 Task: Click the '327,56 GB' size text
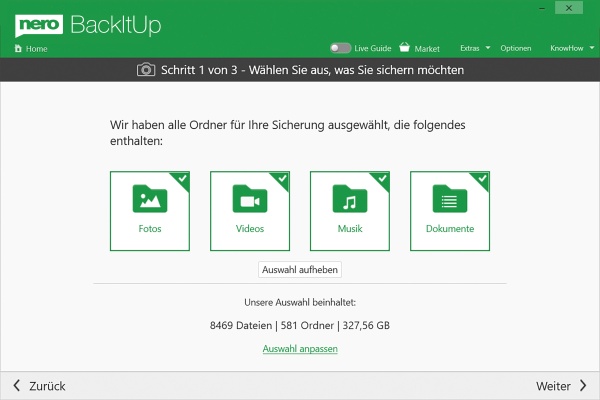[x=366, y=325]
